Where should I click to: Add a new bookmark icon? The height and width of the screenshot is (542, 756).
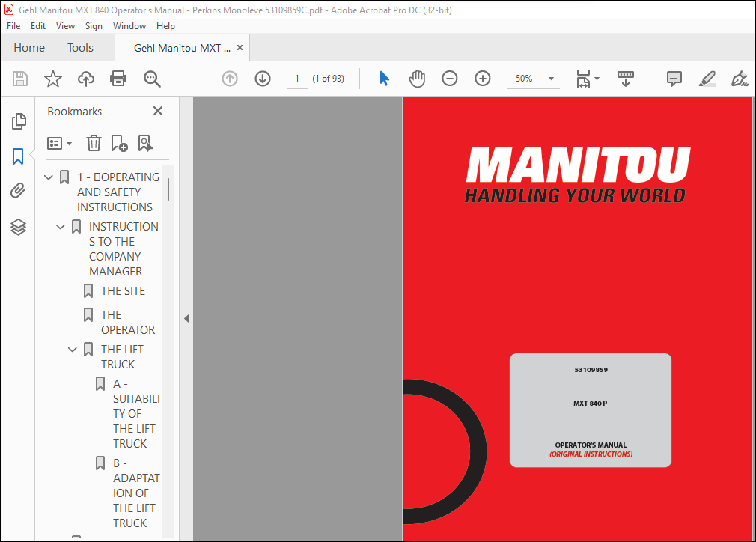pyautogui.click(x=119, y=143)
